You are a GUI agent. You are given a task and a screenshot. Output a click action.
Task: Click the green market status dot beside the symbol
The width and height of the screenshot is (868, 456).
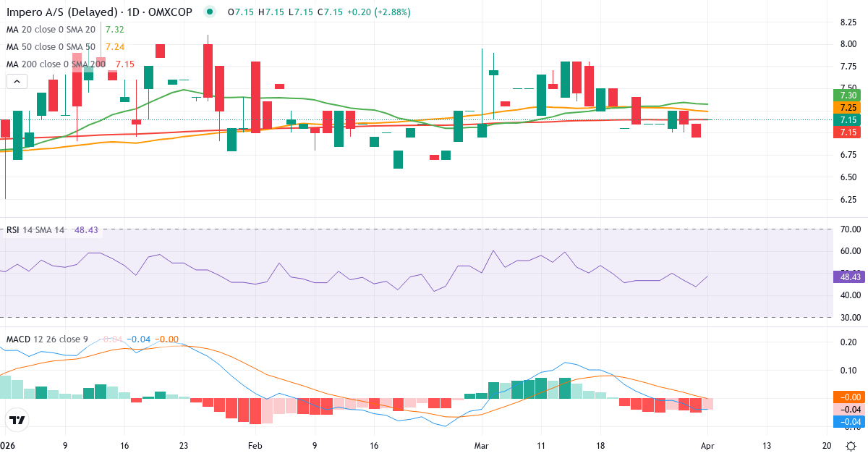tap(208, 12)
